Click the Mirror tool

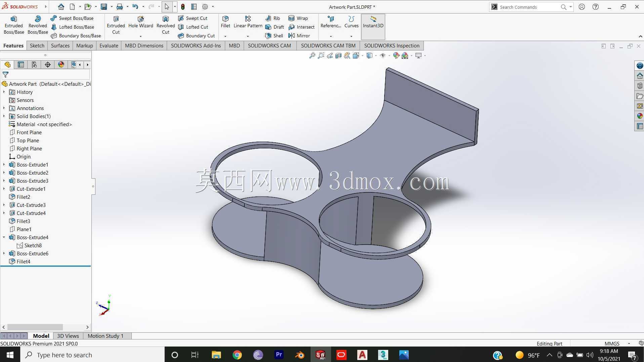coord(299,36)
